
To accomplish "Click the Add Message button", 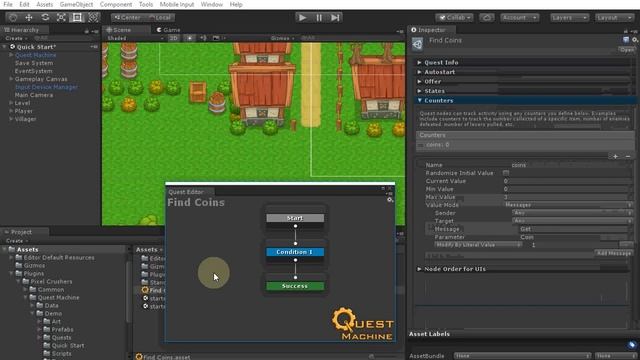I will (x=614, y=253).
